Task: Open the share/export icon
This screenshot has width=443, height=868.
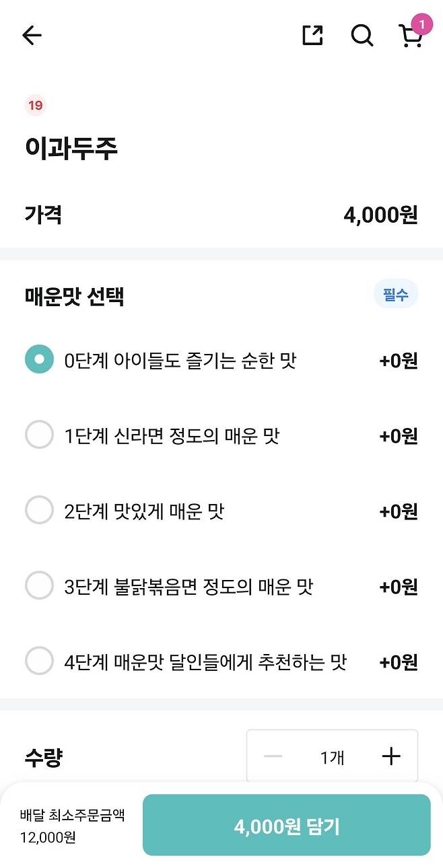Action: (x=311, y=35)
